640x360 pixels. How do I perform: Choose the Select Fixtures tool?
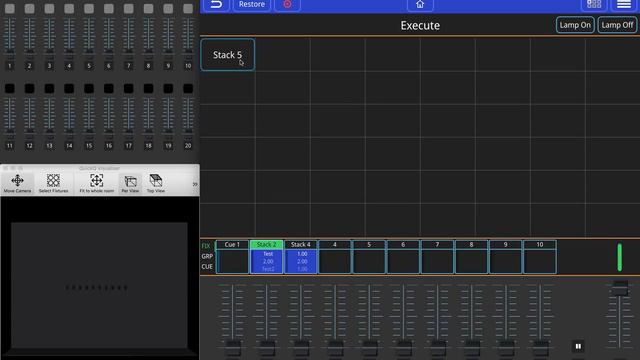(53, 183)
